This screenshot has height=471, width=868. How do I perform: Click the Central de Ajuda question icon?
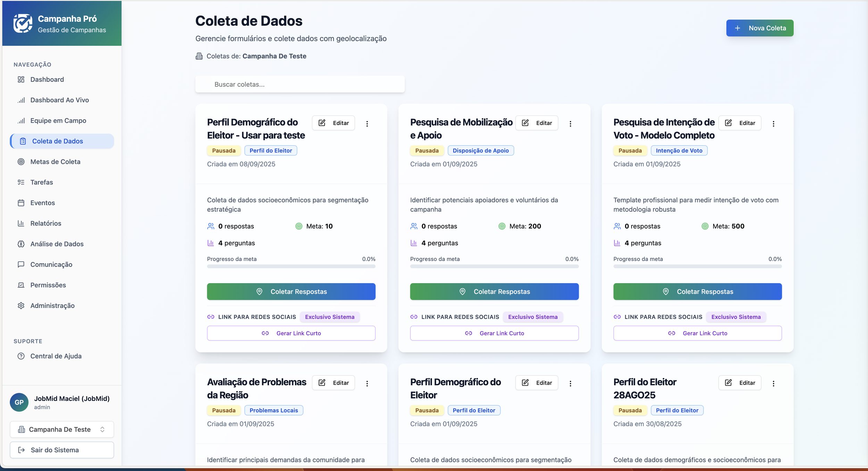tap(21, 356)
